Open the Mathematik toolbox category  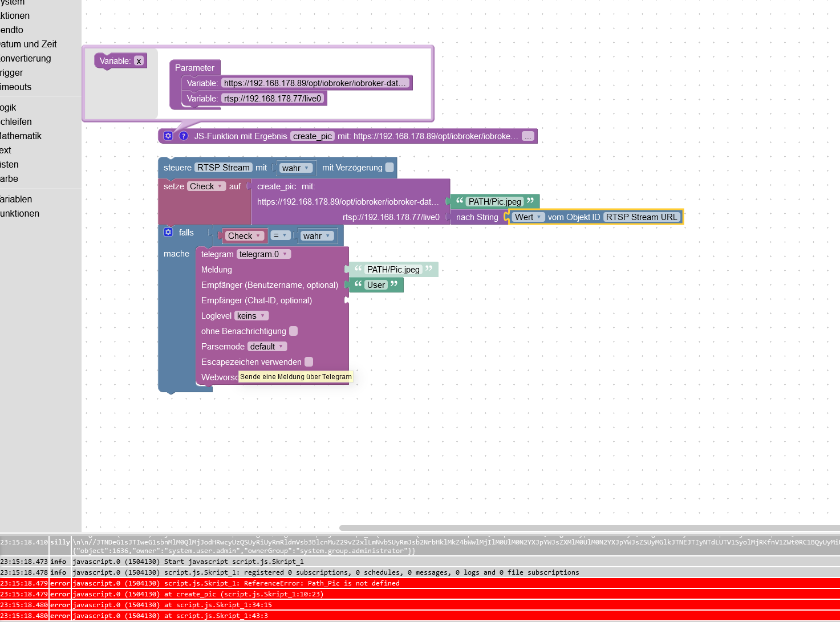pos(21,136)
